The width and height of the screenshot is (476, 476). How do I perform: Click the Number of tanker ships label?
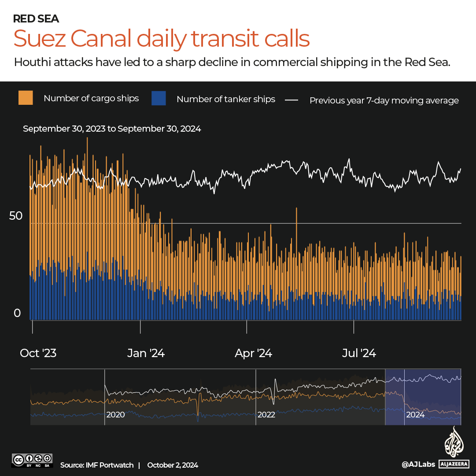click(x=226, y=99)
